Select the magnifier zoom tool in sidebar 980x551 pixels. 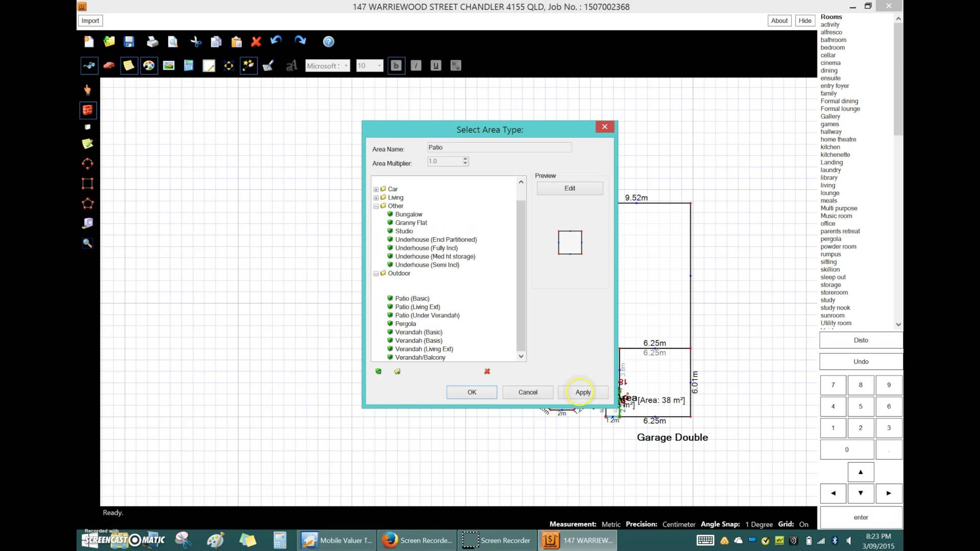tap(88, 243)
